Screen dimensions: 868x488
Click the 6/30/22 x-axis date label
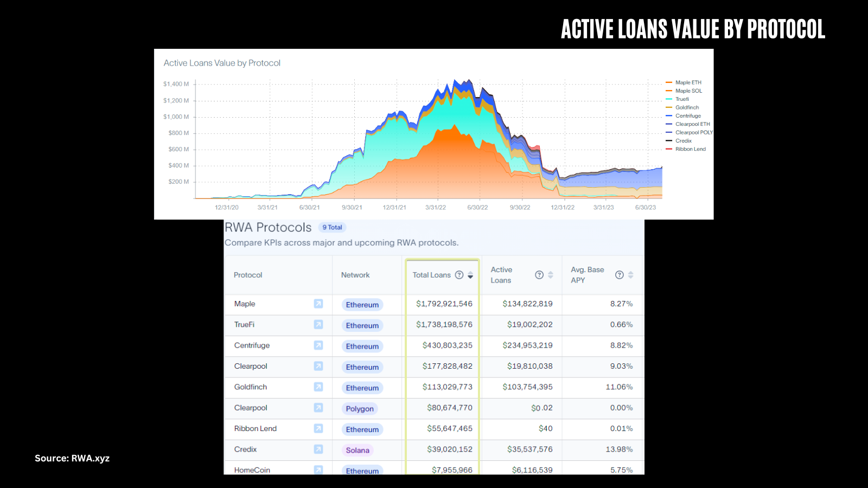[477, 207]
